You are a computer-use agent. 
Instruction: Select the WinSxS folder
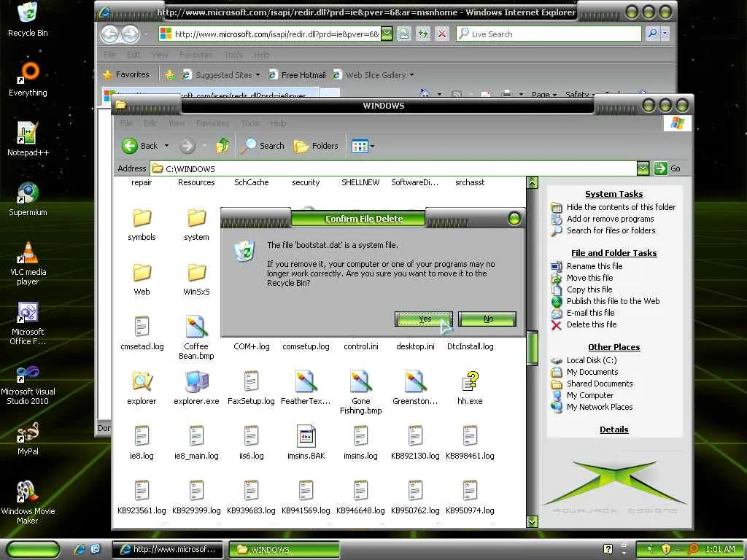click(196, 279)
